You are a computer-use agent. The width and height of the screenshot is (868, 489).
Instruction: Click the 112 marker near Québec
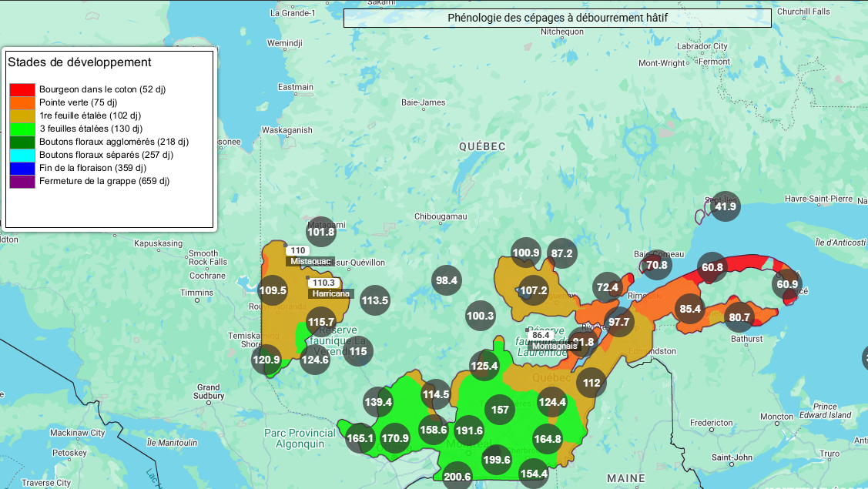592,383
